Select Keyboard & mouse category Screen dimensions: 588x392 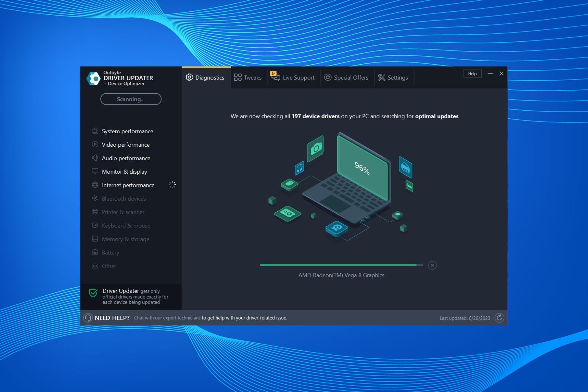point(126,225)
